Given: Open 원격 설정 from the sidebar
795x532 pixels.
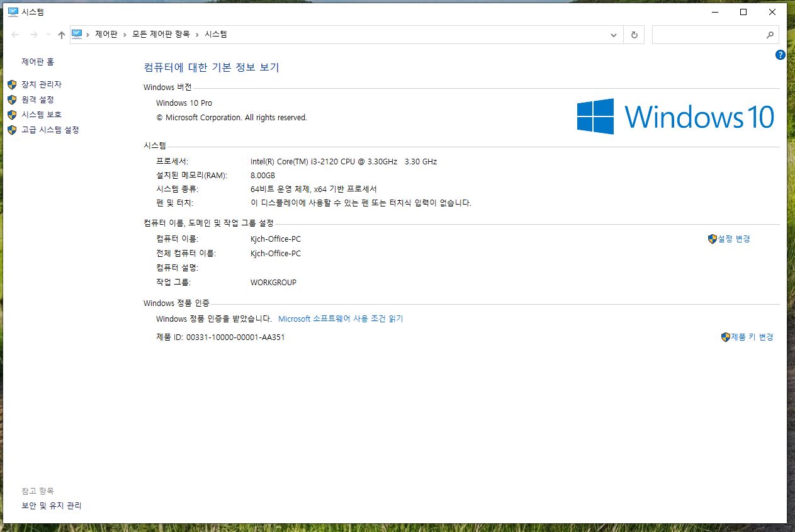Looking at the screenshot, I should (x=38, y=99).
